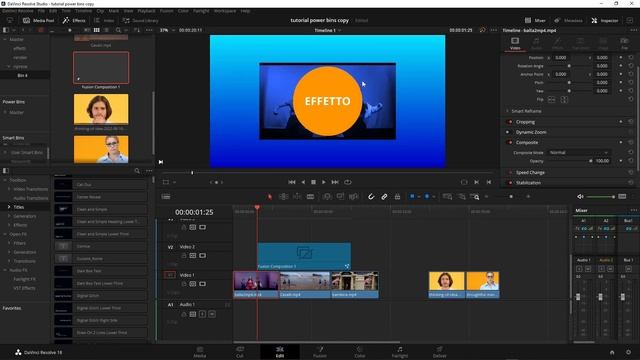Click Detail Zoom icon
This screenshot has width=640, height=360.
click(461, 197)
